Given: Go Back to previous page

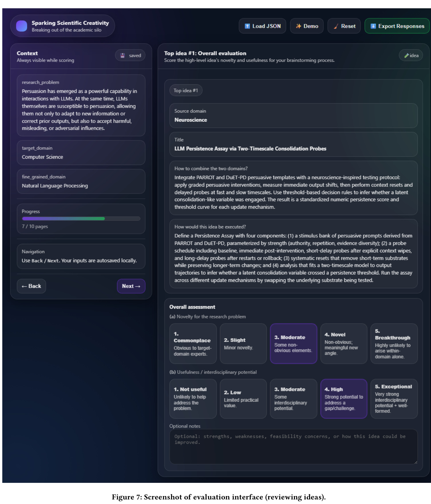Looking at the screenshot, I should pyautogui.click(x=31, y=286).
